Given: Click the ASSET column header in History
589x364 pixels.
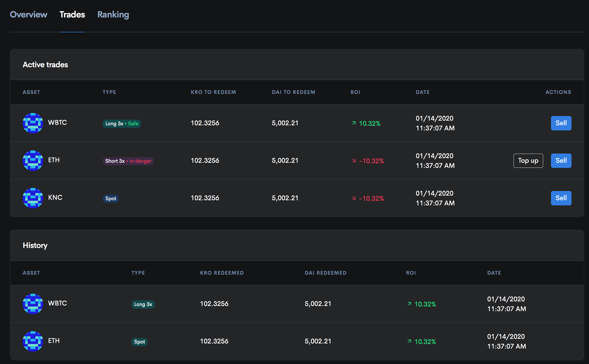Looking at the screenshot, I should click(x=31, y=273).
